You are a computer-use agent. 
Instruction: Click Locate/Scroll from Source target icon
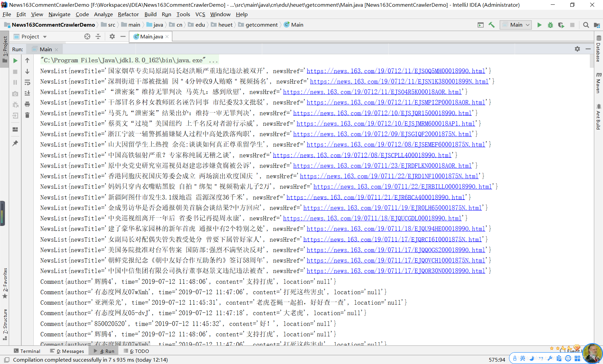pyautogui.click(x=87, y=36)
